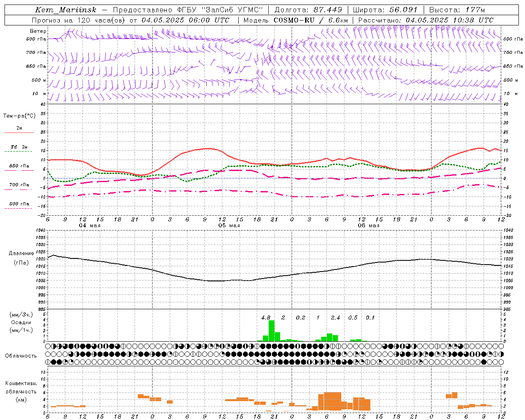Click the Td 2м legend label
This screenshot has width=525, height=420.
[x=19, y=147]
